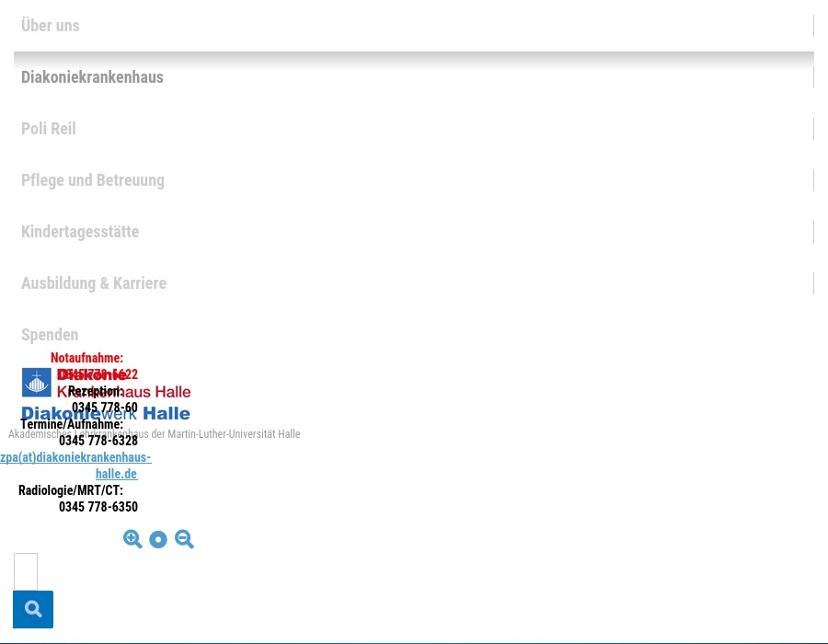Open the Über uns menu item

coord(51,26)
